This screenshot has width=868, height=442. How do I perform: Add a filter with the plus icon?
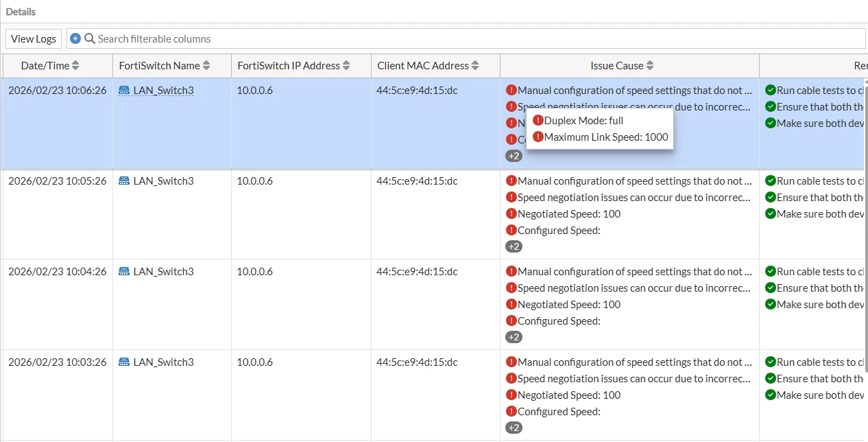(x=75, y=38)
